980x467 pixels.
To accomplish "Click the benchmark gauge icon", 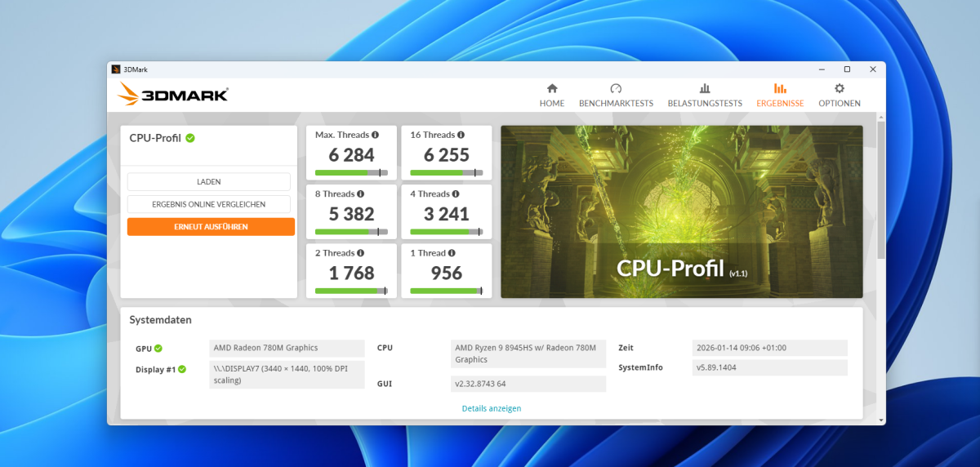I will coord(616,88).
